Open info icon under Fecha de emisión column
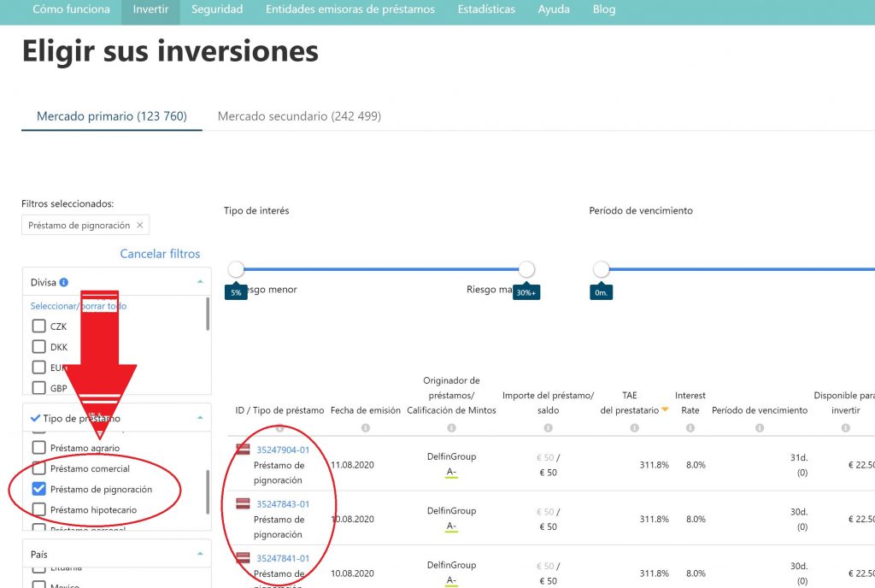 point(363,427)
